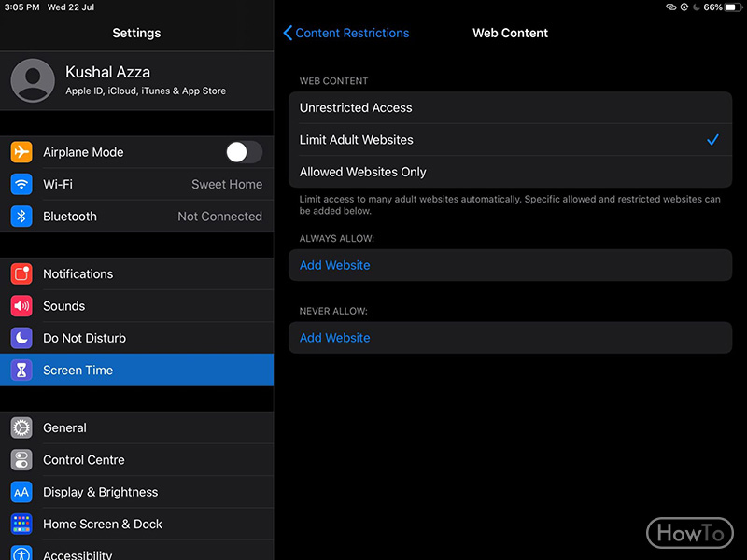The width and height of the screenshot is (747, 560).
Task: Add Website under Always Allow
Action: (510, 265)
